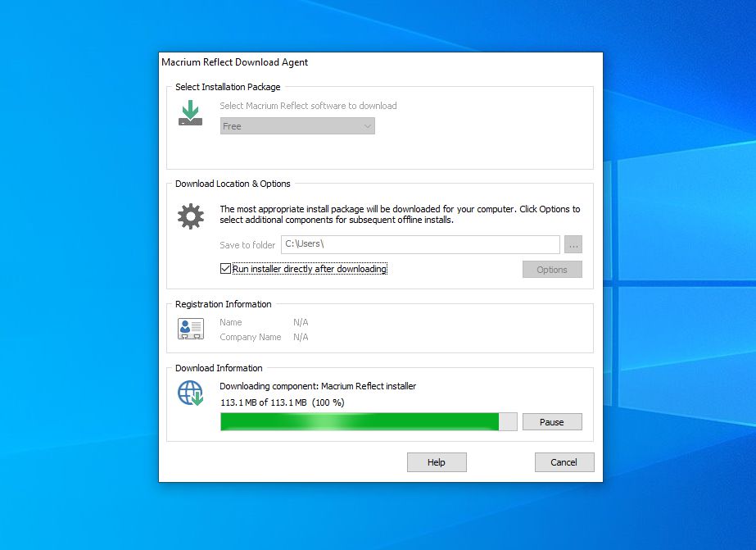The height and width of the screenshot is (550, 756).
Task: Click the Download Information heading
Action: [x=219, y=368]
